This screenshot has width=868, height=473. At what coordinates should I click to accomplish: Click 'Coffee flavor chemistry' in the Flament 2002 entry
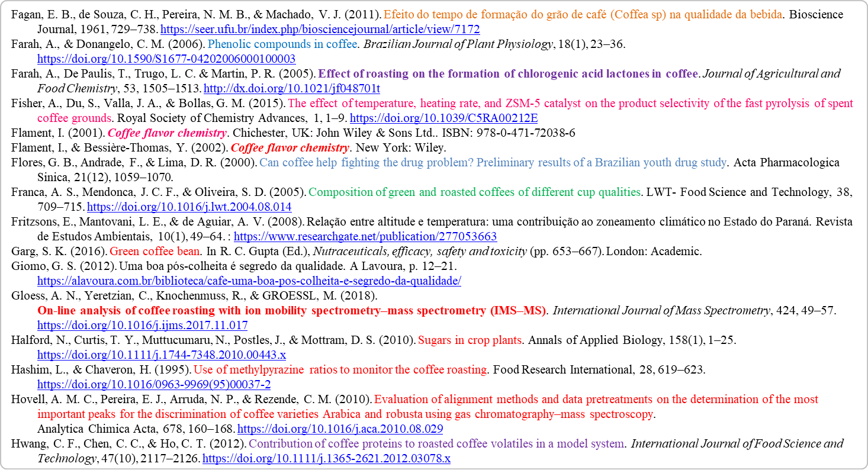pyautogui.click(x=290, y=147)
